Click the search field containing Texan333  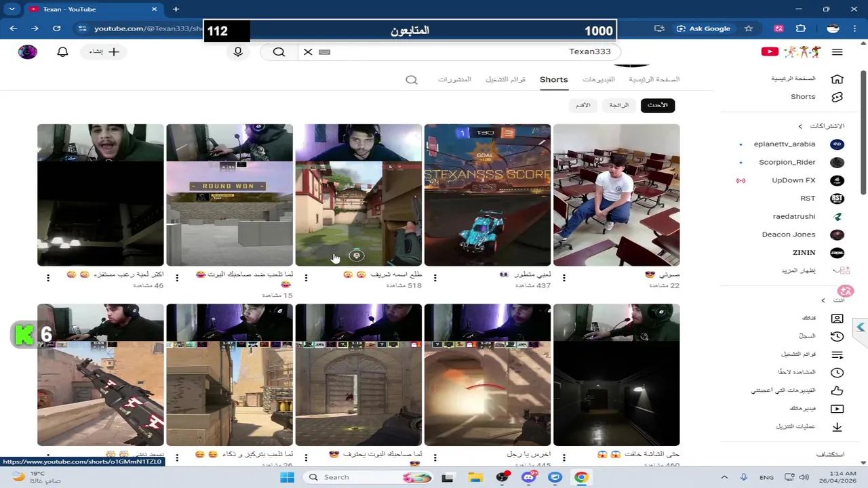pos(458,52)
